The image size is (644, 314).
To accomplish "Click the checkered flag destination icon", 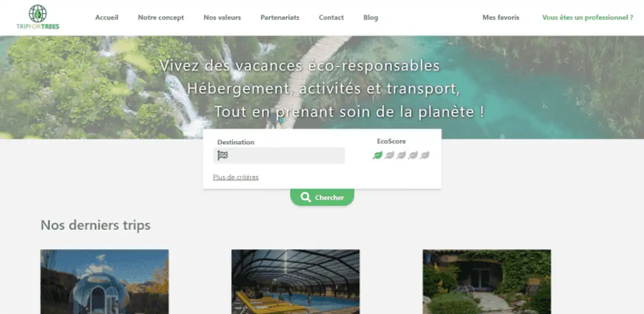I will pyautogui.click(x=222, y=155).
